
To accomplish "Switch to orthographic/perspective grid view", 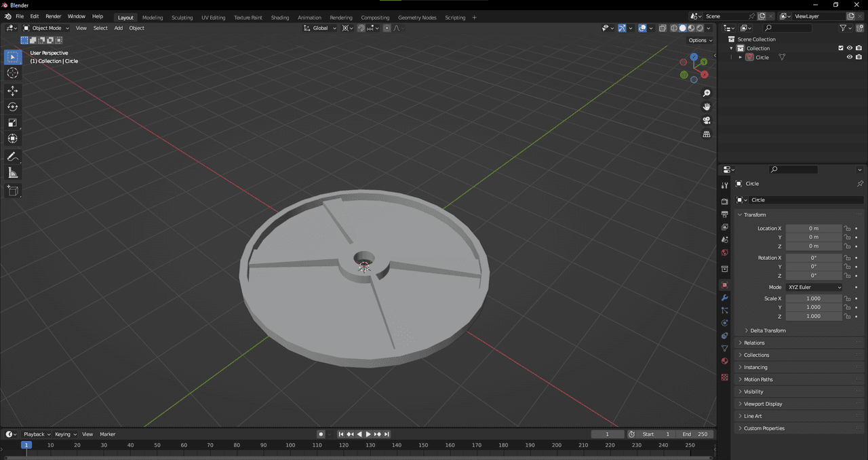I will [x=707, y=134].
